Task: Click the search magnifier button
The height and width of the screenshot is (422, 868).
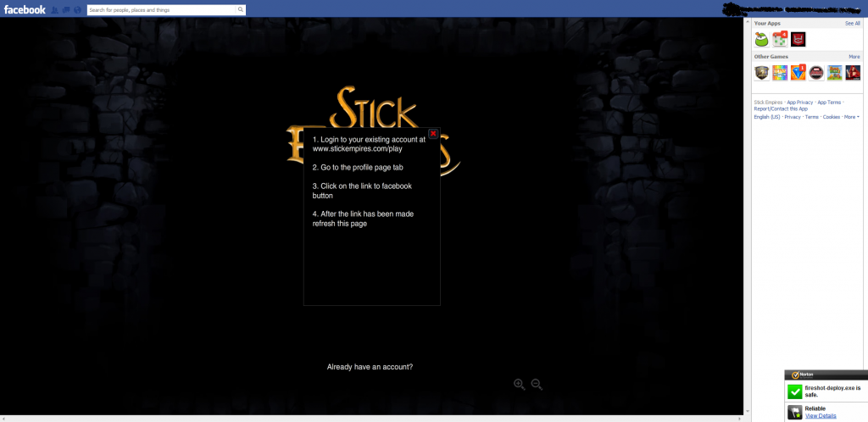Action: (240, 10)
